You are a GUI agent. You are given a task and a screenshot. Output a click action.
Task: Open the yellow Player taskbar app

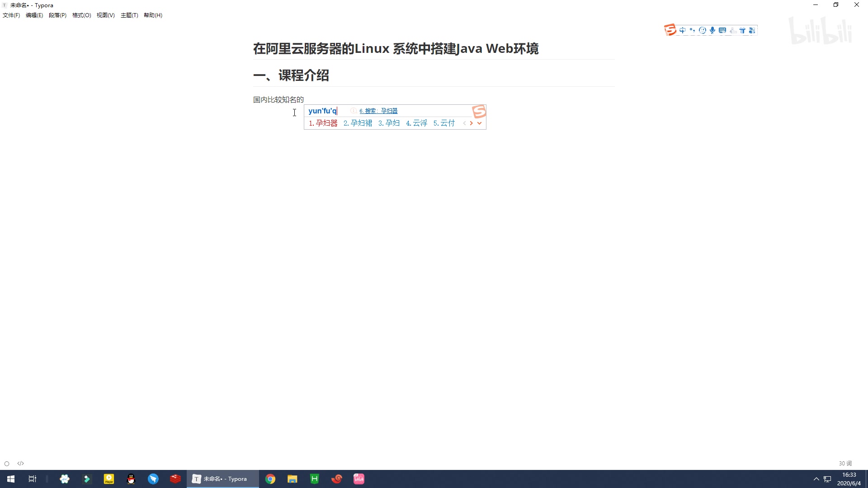click(109, 479)
